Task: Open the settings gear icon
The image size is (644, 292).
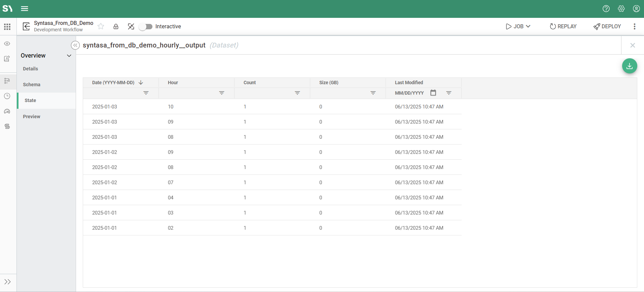Action: tap(621, 9)
